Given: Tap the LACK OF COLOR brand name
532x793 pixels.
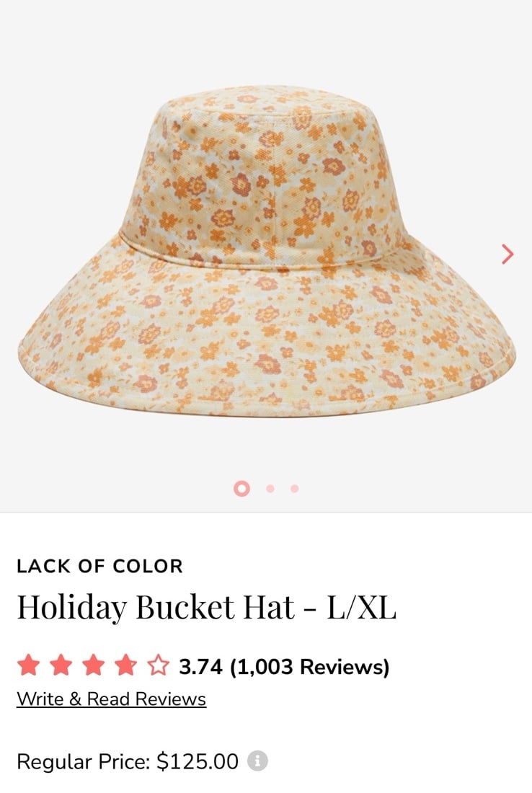Looking at the screenshot, I should (x=99, y=567).
